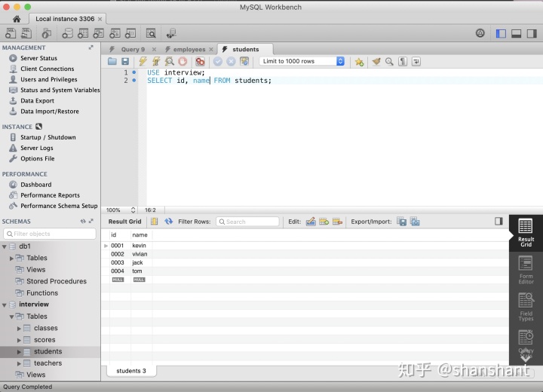Toggle right sidebar visibility
543x392 pixels.
(532, 34)
